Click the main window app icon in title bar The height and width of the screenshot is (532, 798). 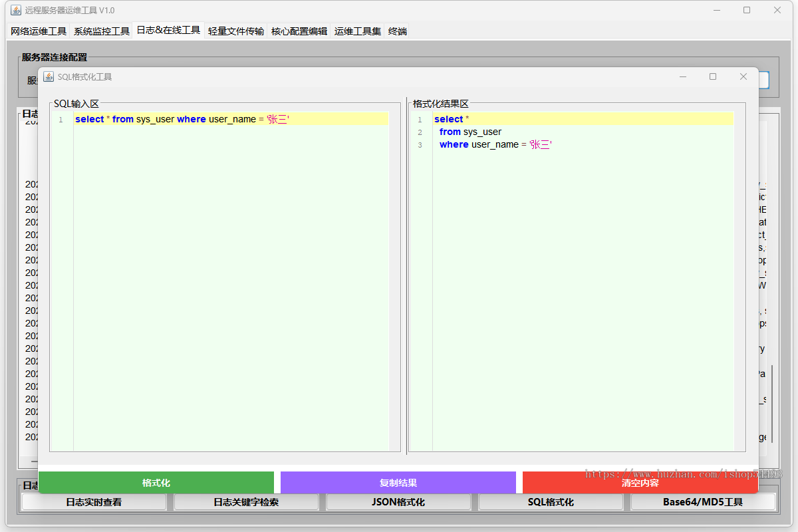[x=16, y=10]
